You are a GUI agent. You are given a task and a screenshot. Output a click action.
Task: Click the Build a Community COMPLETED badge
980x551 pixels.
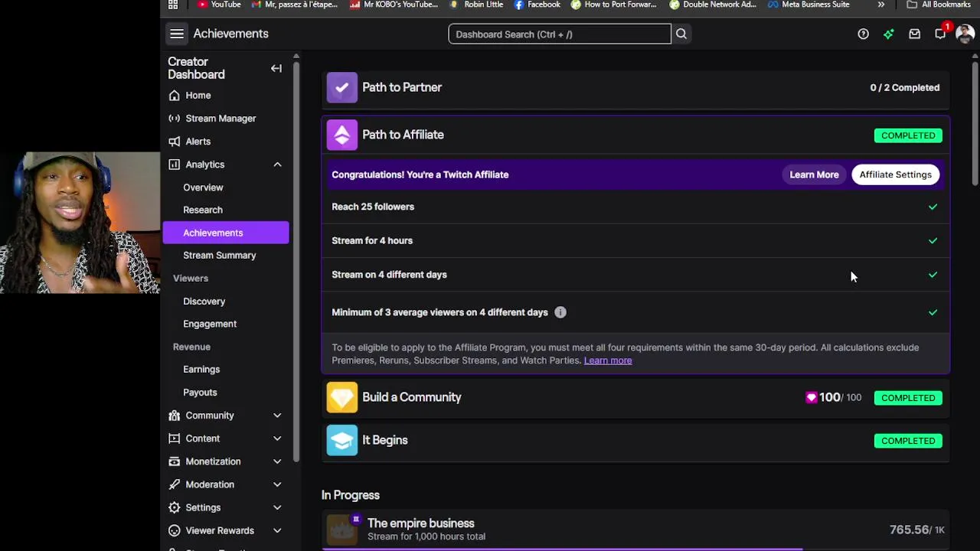(908, 398)
